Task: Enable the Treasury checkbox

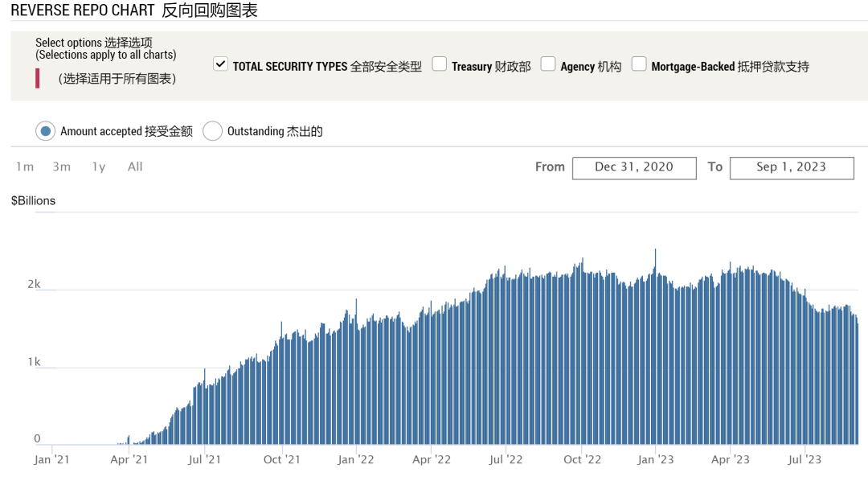Action: pyautogui.click(x=440, y=64)
